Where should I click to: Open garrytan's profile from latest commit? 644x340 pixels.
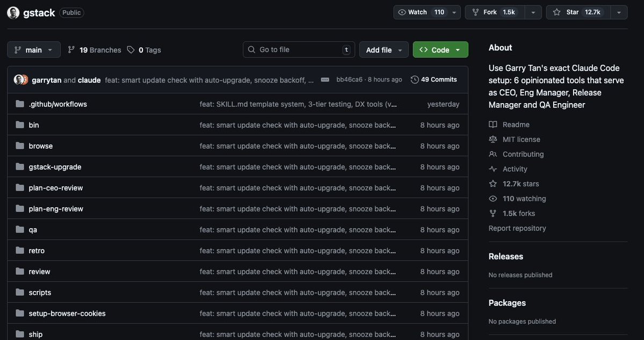coord(46,80)
